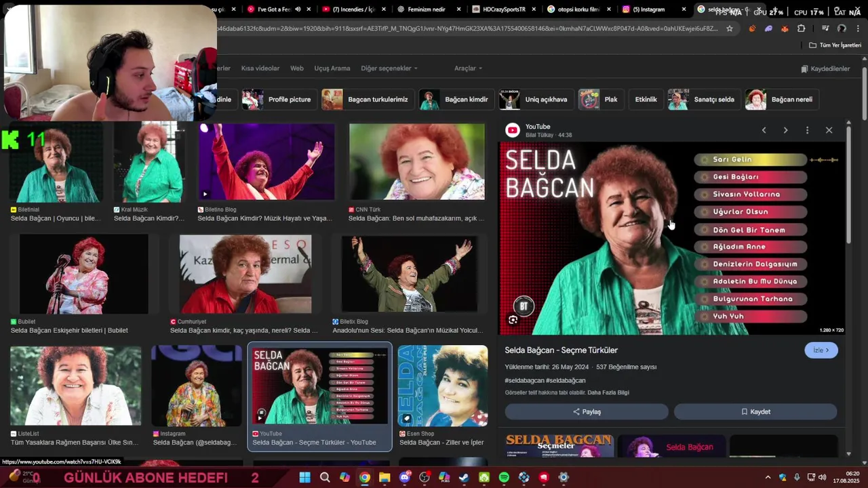Switch to Web search tab
The image size is (868, 488).
297,68
